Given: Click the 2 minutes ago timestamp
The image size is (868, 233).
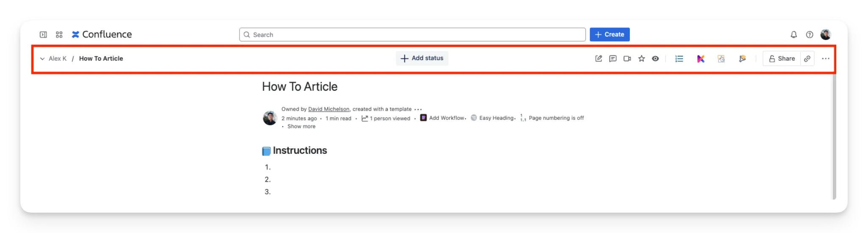Looking at the screenshot, I should pyautogui.click(x=299, y=118).
